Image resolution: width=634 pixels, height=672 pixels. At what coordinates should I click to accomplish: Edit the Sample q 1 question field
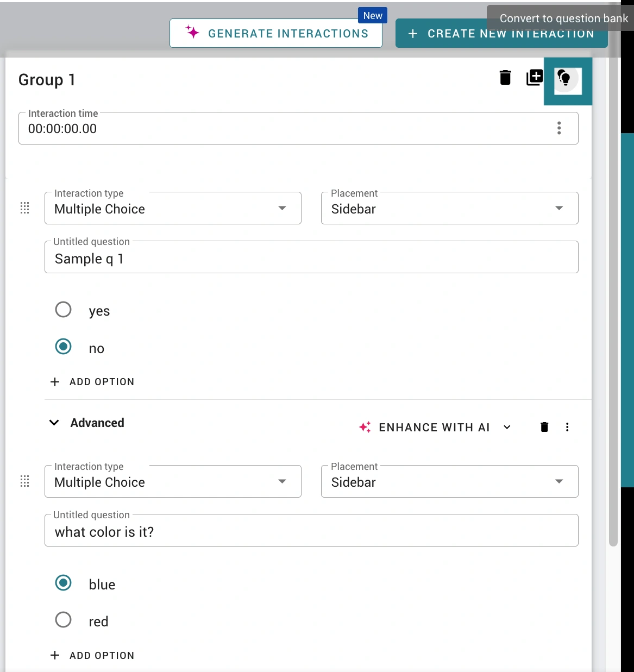[x=311, y=258]
